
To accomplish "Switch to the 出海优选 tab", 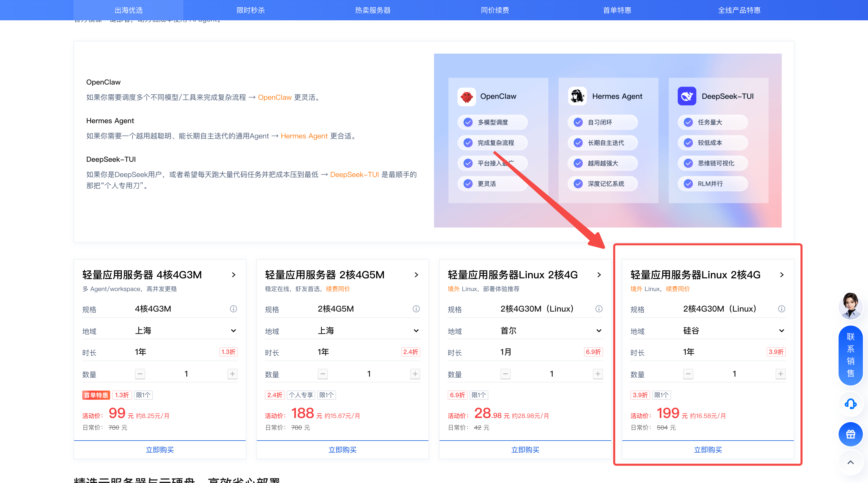I will tap(128, 10).
